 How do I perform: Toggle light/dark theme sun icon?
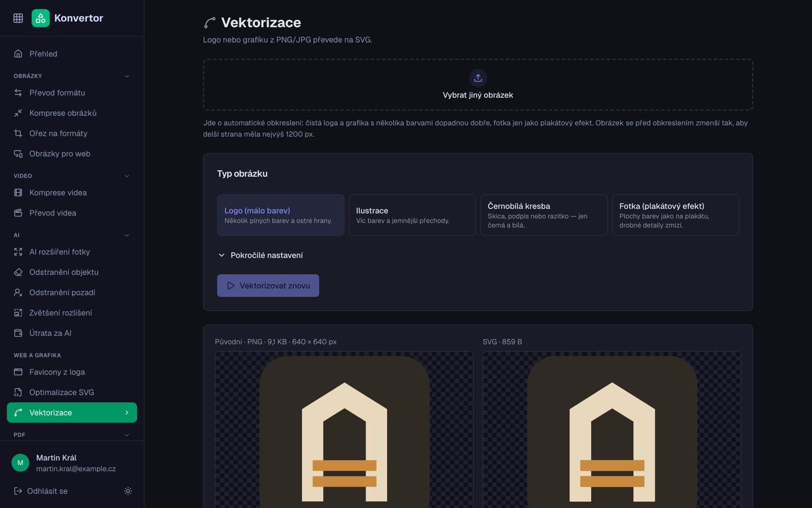point(128,491)
